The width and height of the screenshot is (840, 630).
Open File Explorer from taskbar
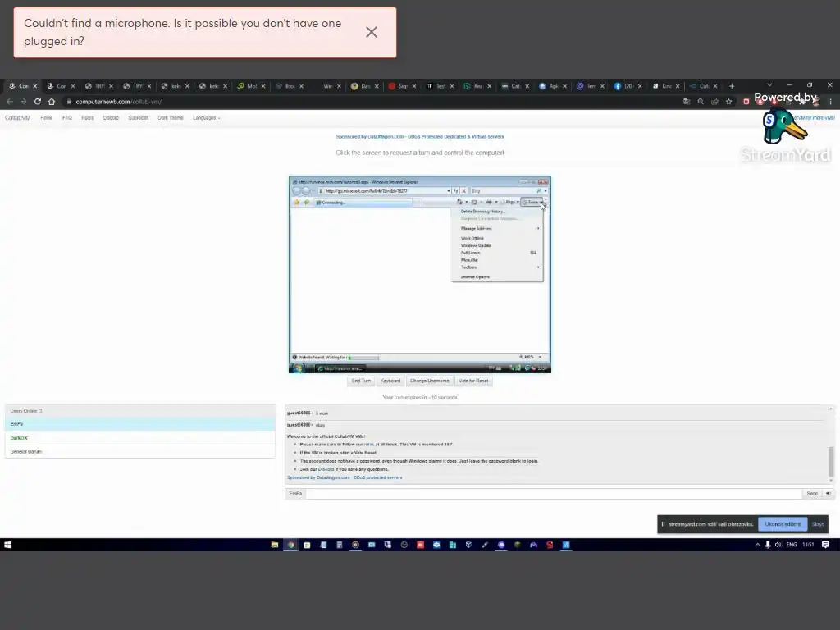click(x=274, y=545)
